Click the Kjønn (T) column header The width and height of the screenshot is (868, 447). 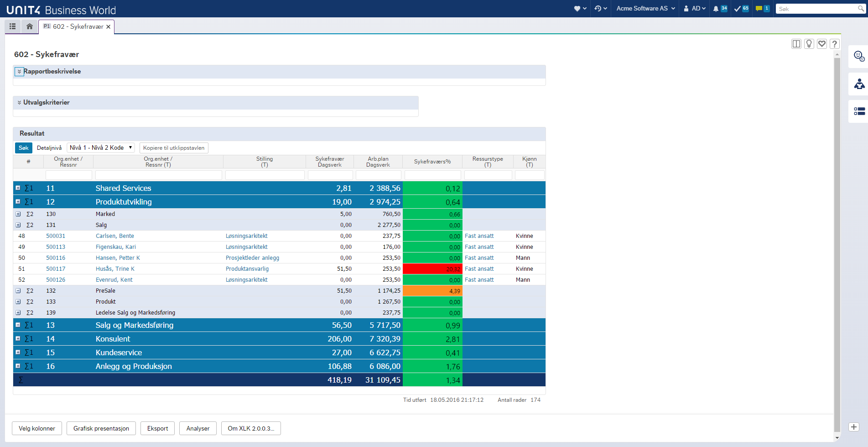click(x=530, y=162)
